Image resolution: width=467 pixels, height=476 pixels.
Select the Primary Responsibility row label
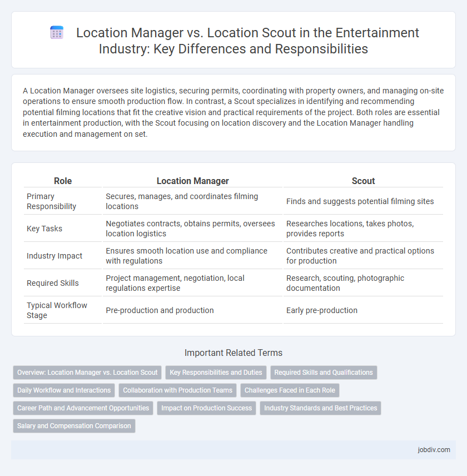pyautogui.click(x=63, y=201)
